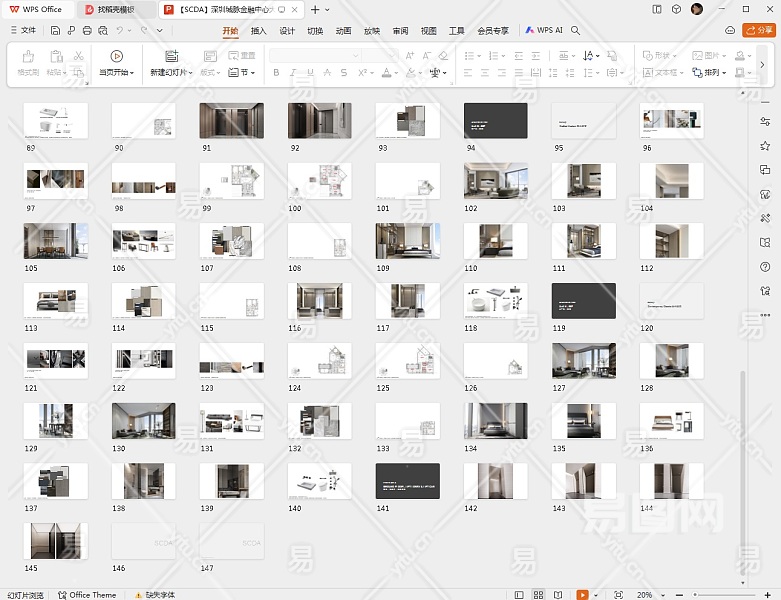Open the WPS AI assistant
Viewport: 781px width, 600px height.
click(x=544, y=31)
